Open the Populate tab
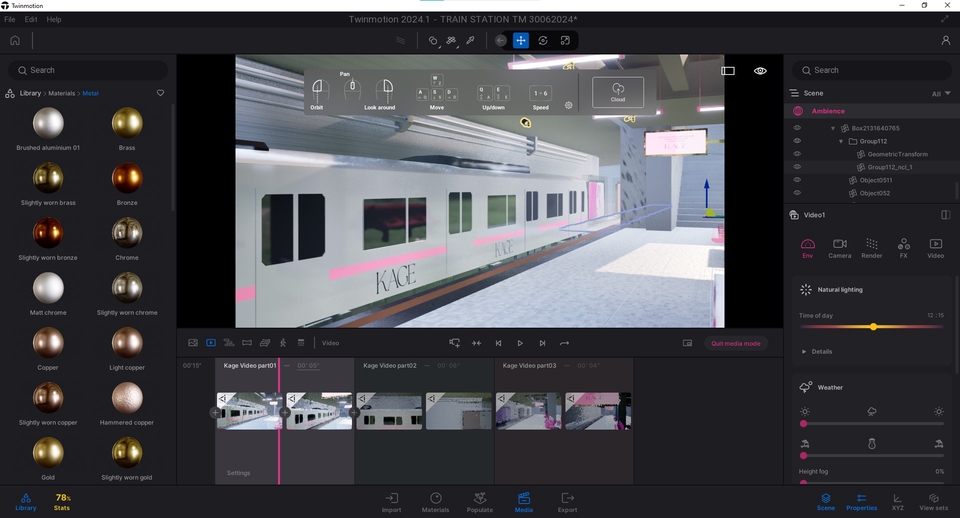Screen dimensions: 960x518 click(480, 503)
